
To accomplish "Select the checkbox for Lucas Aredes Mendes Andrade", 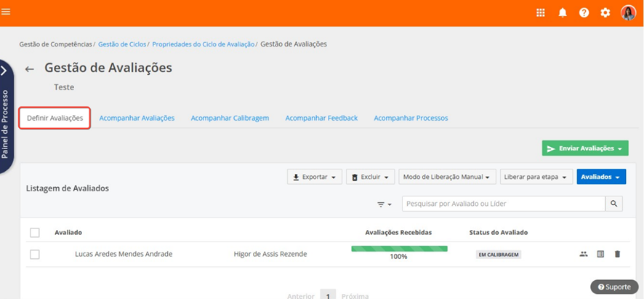I will (x=35, y=255).
